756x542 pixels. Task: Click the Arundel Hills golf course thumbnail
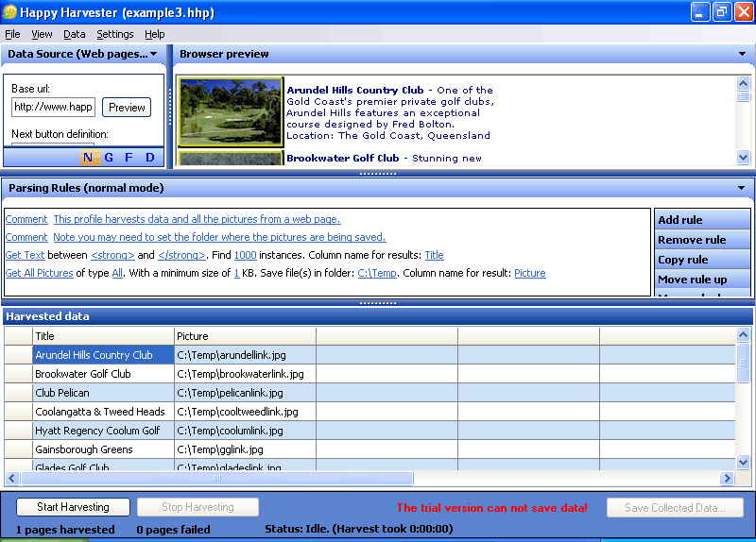(x=231, y=112)
